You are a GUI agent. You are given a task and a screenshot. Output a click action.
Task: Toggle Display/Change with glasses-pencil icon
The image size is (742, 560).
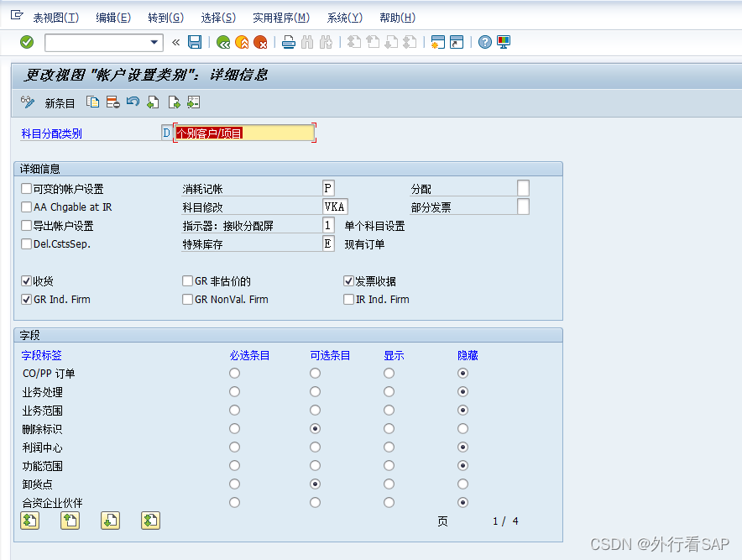point(28,102)
